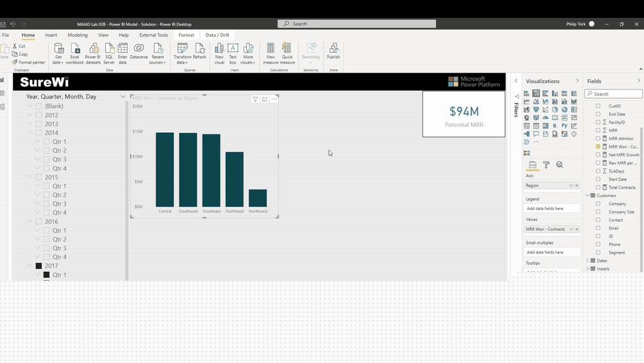Toggle the switch beside Philip Trick
Screen dimensions: 644x363
592,24
